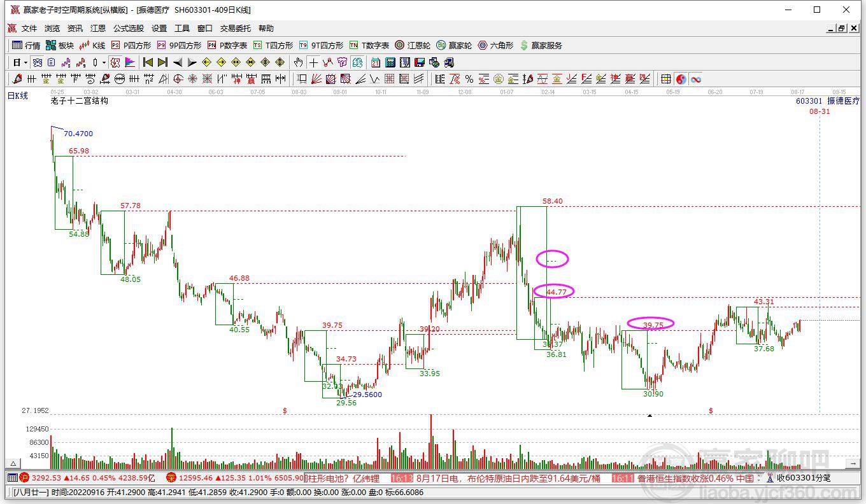The width and height of the screenshot is (866, 504).
Task: Click the floppy disk save icon
Action: [x=420, y=62]
